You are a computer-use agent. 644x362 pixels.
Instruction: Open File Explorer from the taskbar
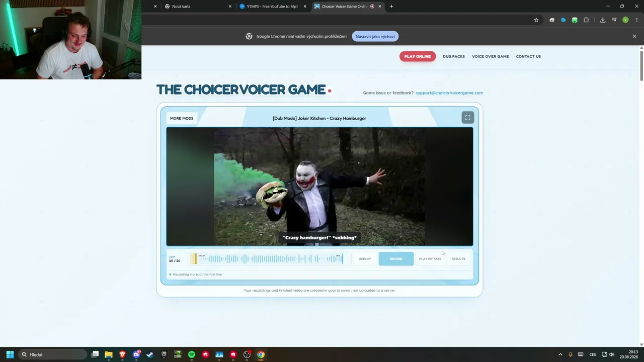click(x=109, y=354)
